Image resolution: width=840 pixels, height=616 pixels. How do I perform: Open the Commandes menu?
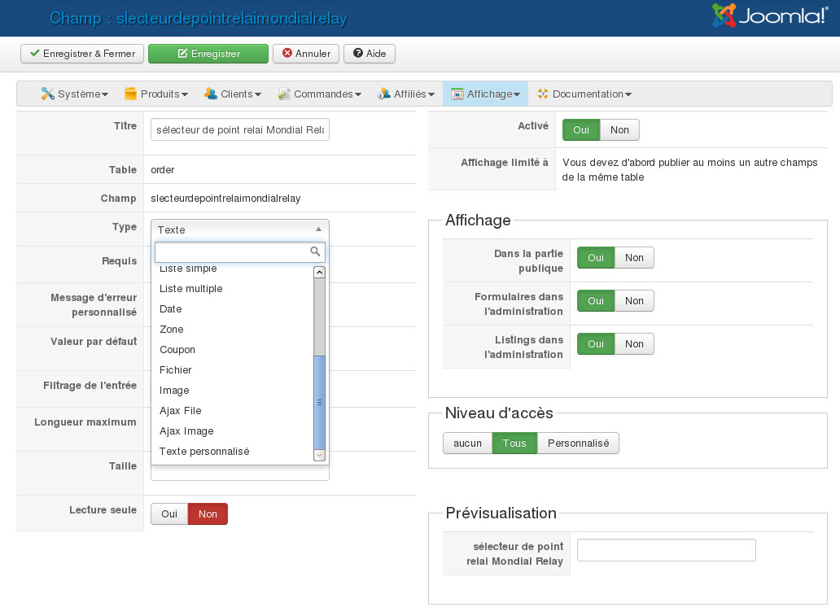(319, 94)
